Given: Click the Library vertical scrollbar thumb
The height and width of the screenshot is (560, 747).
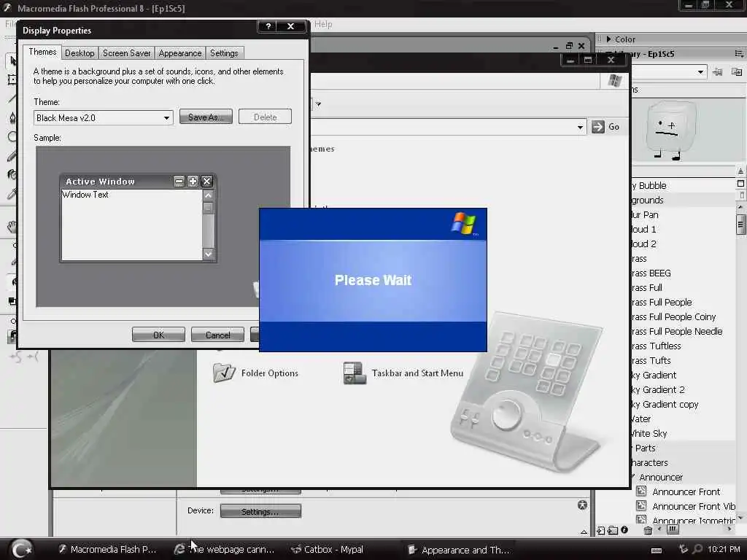Looking at the screenshot, I should tap(740, 225).
